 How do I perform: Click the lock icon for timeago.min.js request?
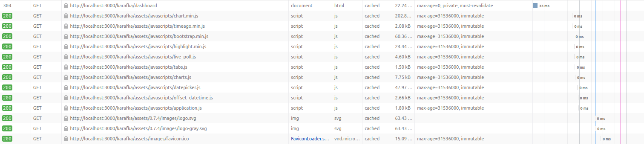[66, 26]
